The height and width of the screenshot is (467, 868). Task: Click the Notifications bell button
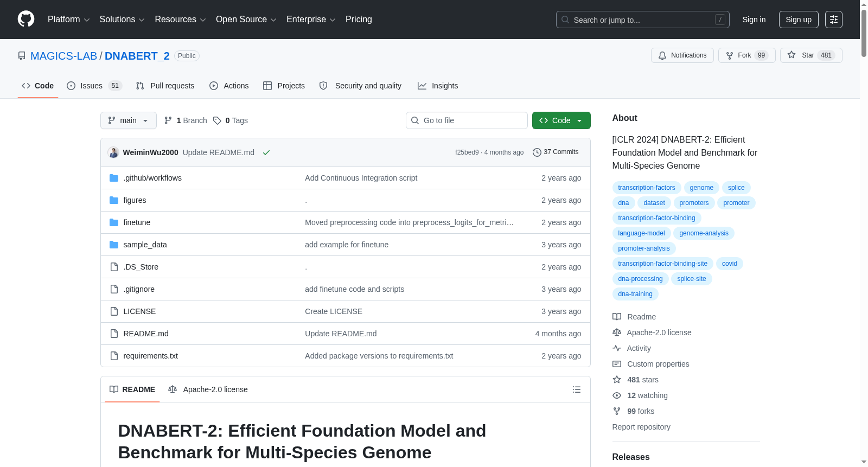point(682,55)
